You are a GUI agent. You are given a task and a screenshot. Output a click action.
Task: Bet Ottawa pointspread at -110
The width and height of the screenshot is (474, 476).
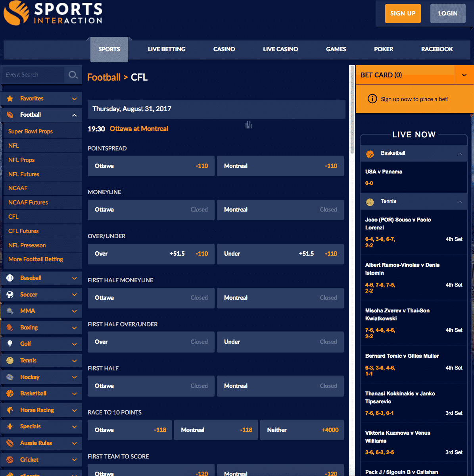pyautogui.click(x=151, y=166)
